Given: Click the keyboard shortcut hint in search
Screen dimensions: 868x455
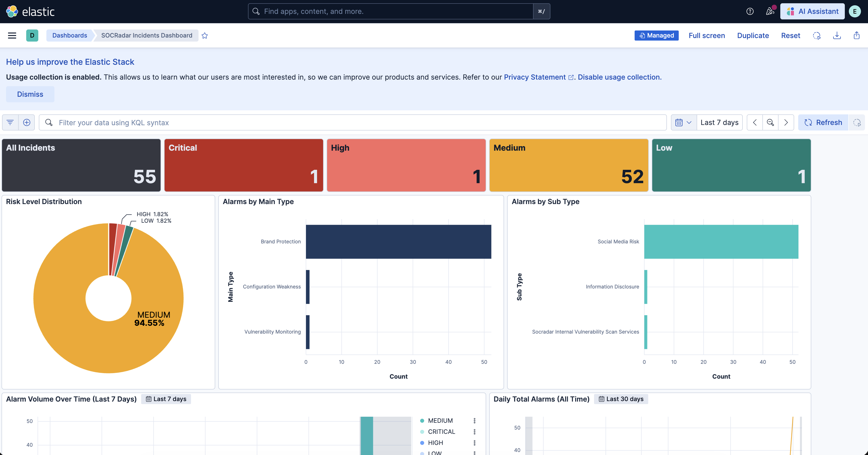Looking at the screenshot, I should (541, 11).
